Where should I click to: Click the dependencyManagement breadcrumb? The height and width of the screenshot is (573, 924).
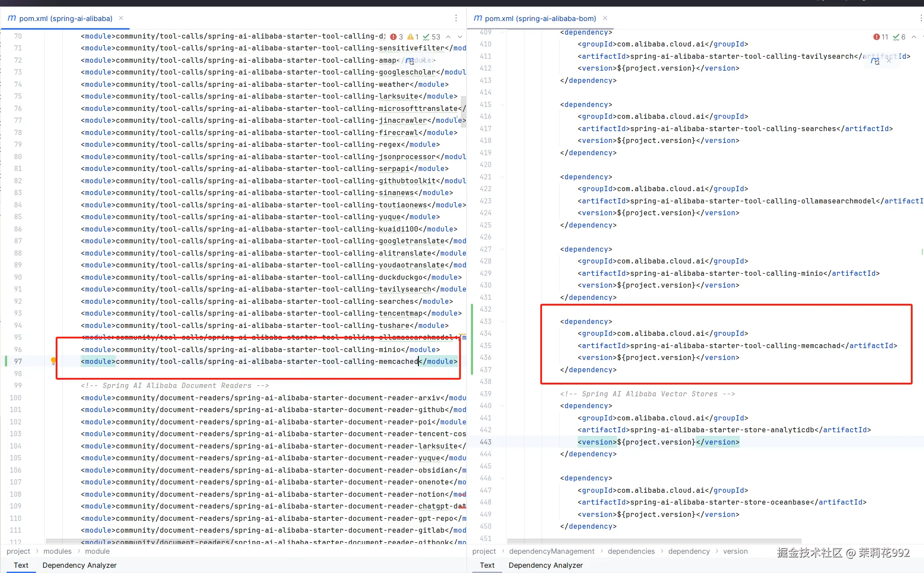551,551
